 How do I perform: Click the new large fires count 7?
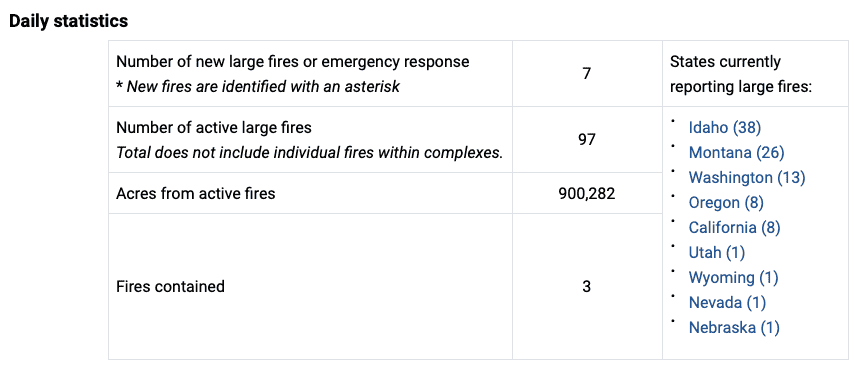[587, 73]
